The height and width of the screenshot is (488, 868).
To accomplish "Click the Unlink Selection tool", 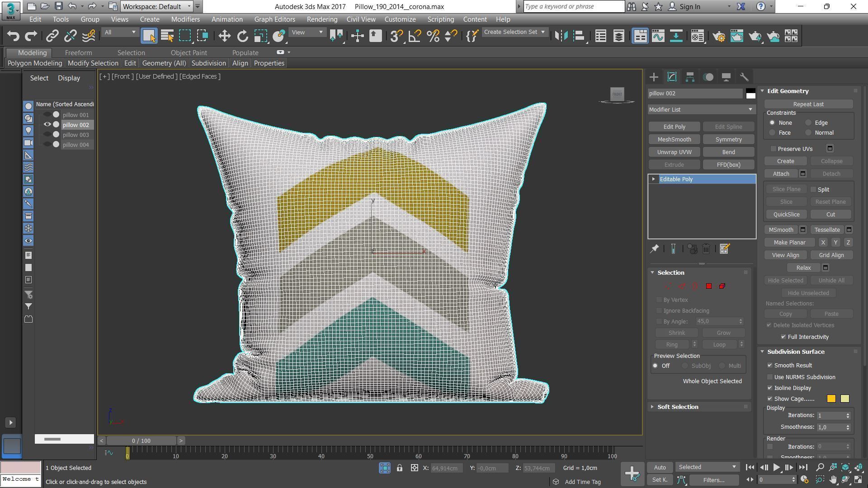I will 70,36.
